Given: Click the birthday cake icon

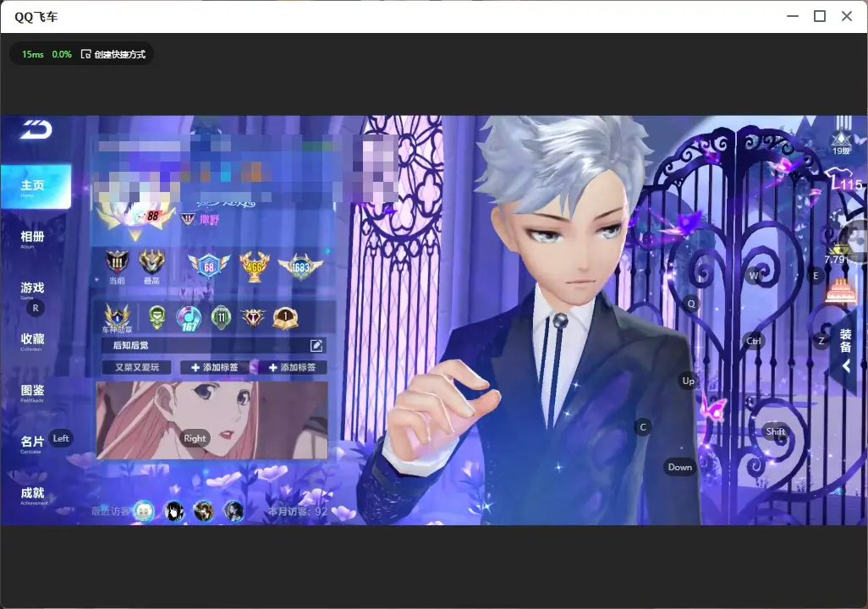Looking at the screenshot, I should click(840, 291).
